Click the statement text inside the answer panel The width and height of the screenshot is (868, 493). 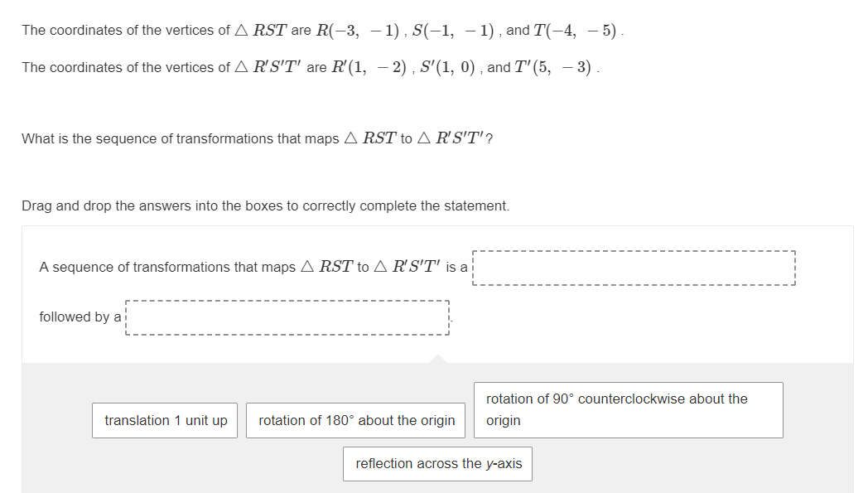pyautogui.click(x=248, y=267)
